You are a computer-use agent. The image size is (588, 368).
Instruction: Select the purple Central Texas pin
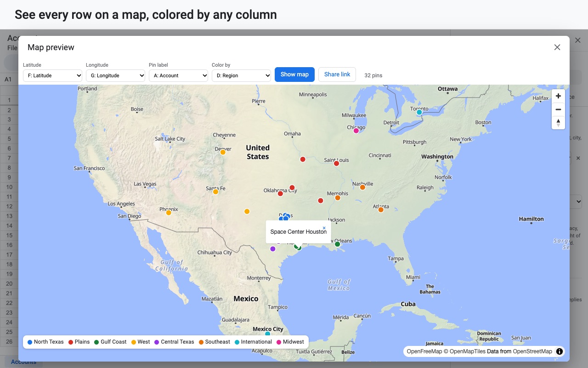point(272,249)
